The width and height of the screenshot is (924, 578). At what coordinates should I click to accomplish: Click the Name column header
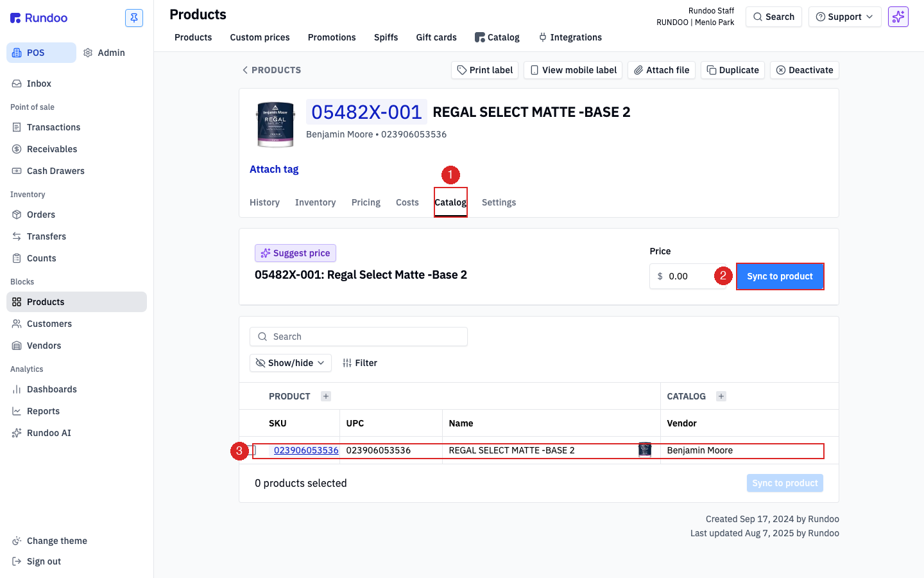(461, 423)
